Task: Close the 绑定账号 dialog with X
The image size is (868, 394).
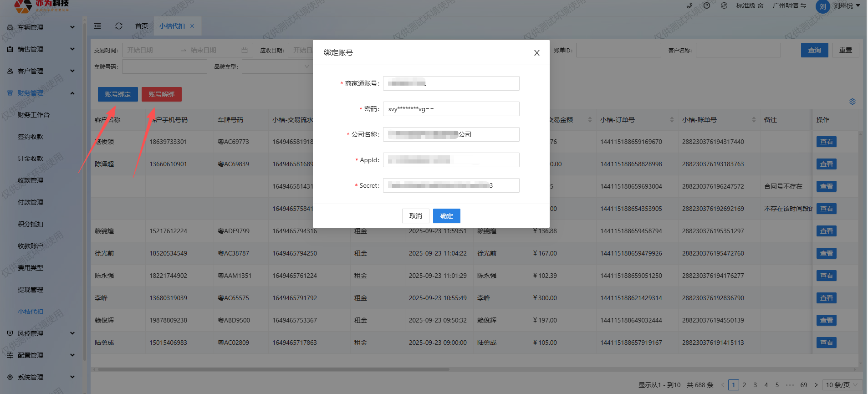Action: click(536, 53)
